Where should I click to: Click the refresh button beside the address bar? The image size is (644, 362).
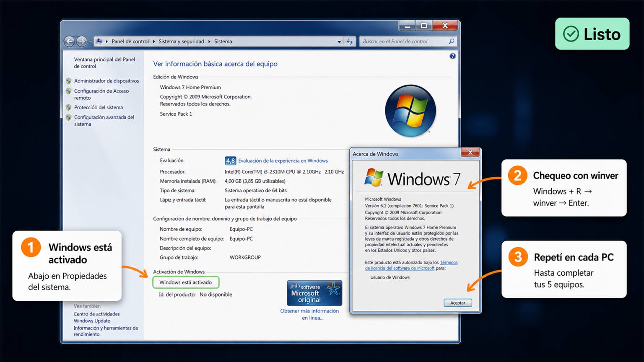pos(350,41)
